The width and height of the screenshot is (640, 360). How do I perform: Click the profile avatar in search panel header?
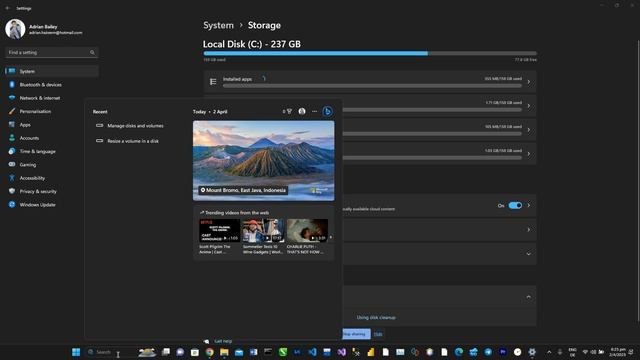302,111
